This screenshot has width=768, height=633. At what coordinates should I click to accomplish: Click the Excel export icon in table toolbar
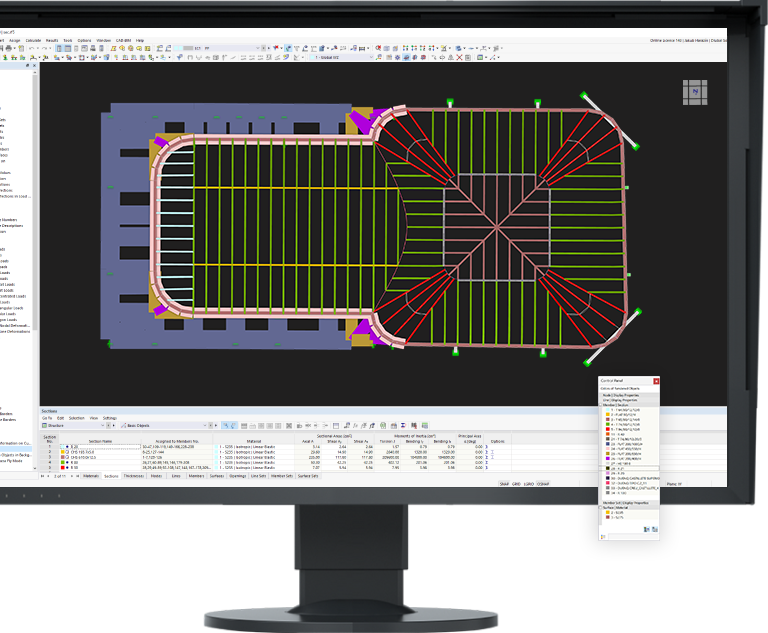[383, 426]
